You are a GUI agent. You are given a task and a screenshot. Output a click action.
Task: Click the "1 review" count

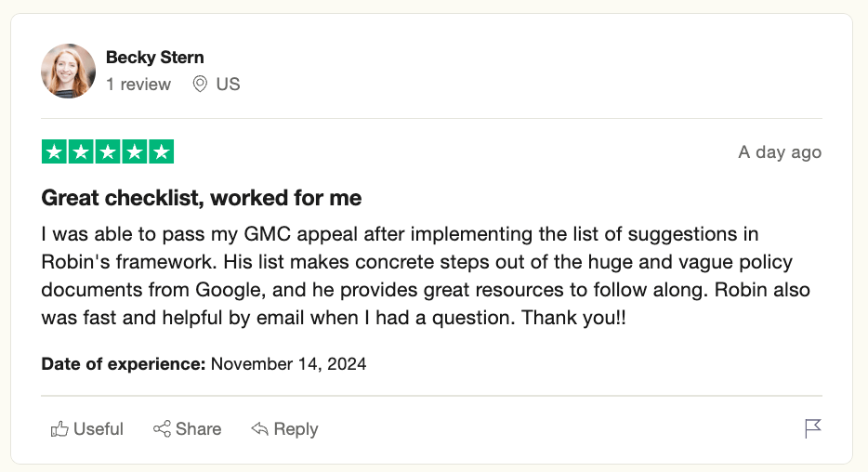138,85
